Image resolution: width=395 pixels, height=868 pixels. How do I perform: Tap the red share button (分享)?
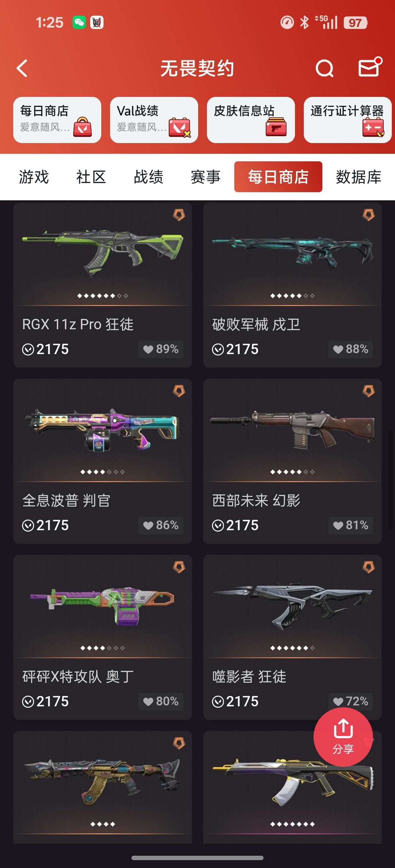(x=343, y=737)
